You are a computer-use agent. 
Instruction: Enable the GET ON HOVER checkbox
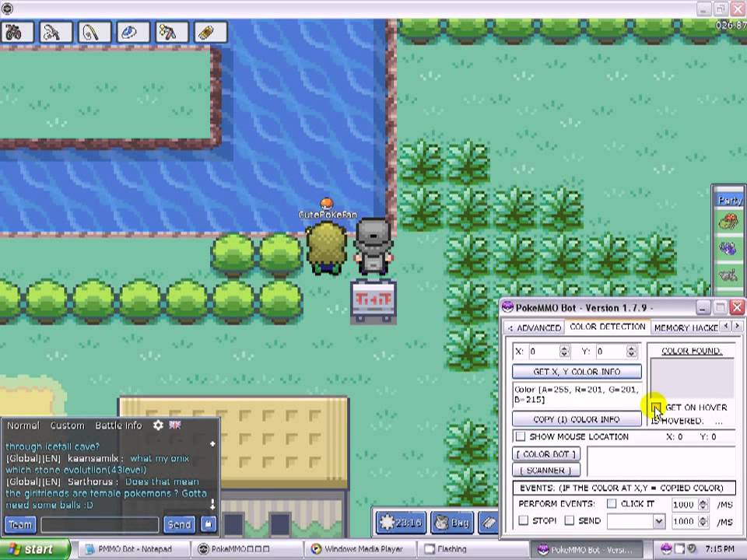click(657, 408)
